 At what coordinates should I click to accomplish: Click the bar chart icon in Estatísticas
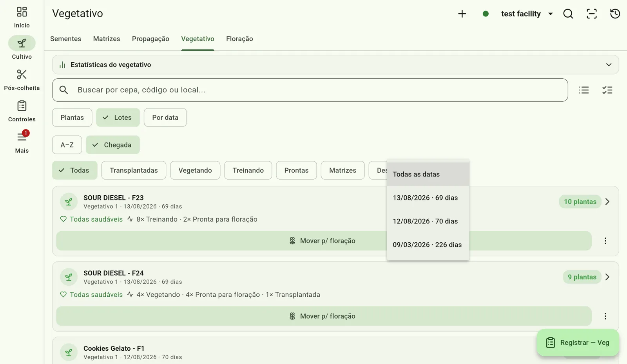[x=62, y=65]
